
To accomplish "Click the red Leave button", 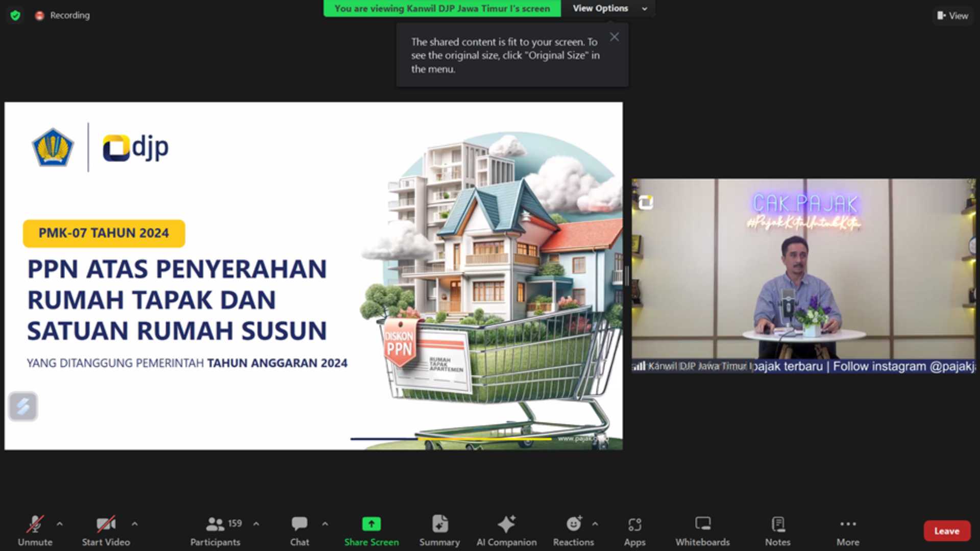I will coord(946,531).
